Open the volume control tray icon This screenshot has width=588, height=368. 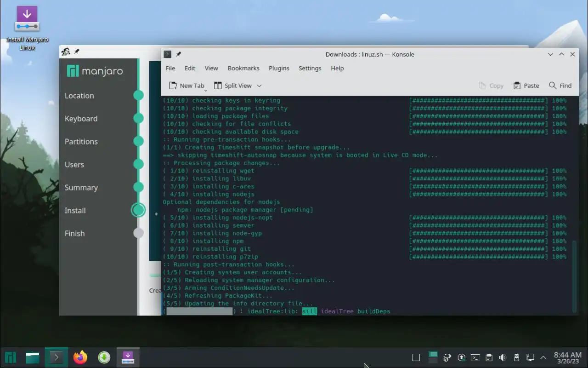pos(503,357)
